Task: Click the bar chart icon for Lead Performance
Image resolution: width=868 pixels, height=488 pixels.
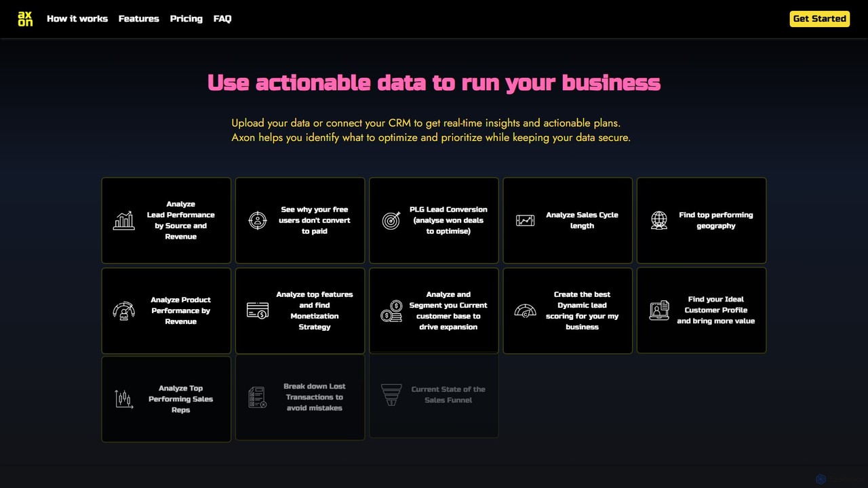Action: (123, 220)
